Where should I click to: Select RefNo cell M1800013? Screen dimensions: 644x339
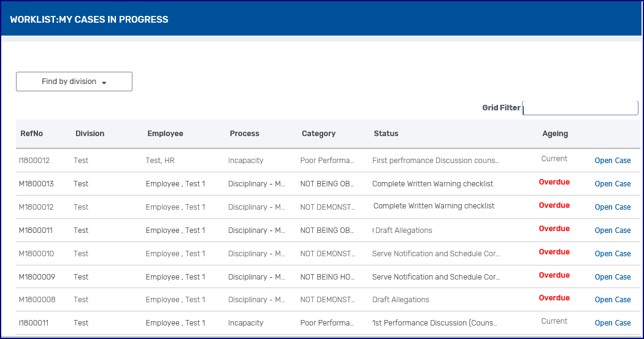coord(36,184)
